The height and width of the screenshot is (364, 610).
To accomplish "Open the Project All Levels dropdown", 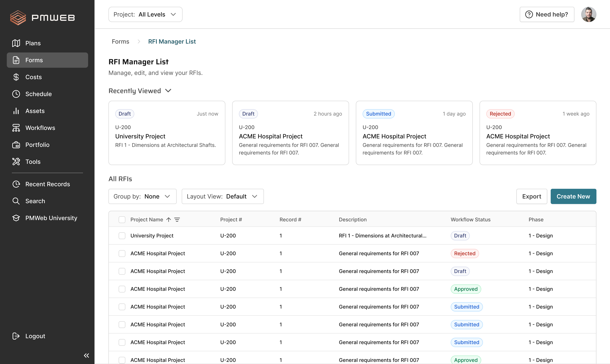I will pyautogui.click(x=145, y=14).
